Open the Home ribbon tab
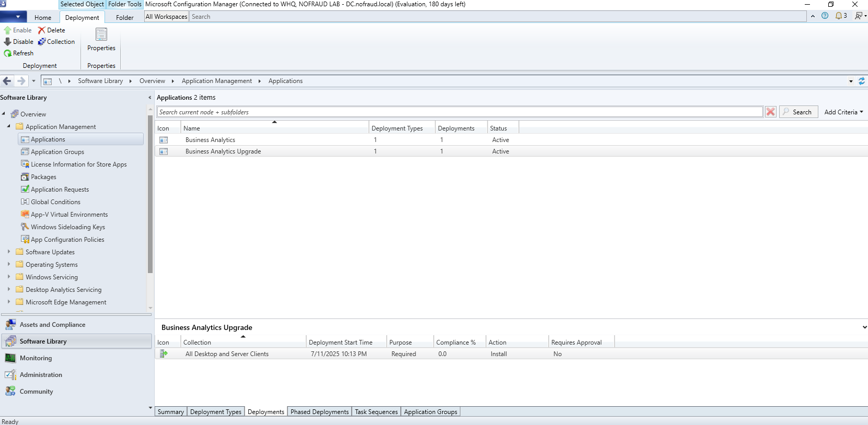The image size is (868, 425). 43,17
